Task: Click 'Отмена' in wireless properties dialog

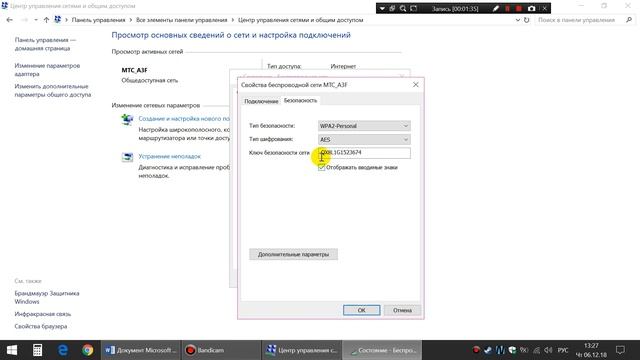Action: click(x=402, y=310)
